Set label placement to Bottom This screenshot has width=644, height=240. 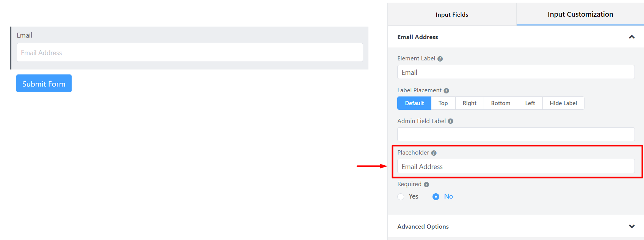pyautogui.click(x=501, y=103)
